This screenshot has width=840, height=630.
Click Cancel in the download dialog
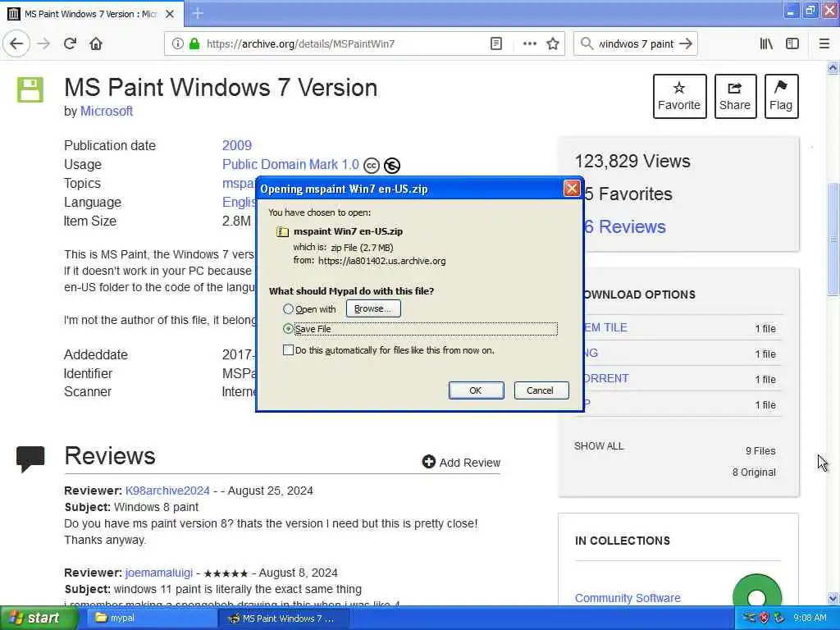540,390
